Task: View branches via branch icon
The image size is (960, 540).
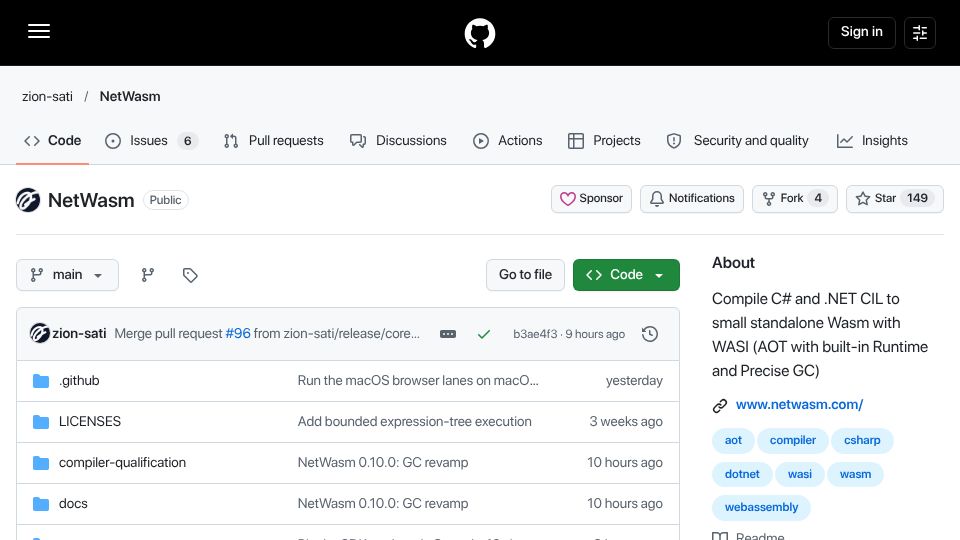Action: tap(148, 275)
